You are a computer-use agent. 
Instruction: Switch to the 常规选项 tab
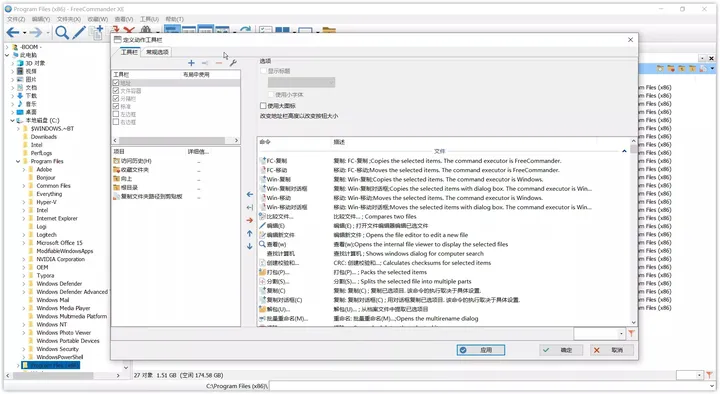157,52
